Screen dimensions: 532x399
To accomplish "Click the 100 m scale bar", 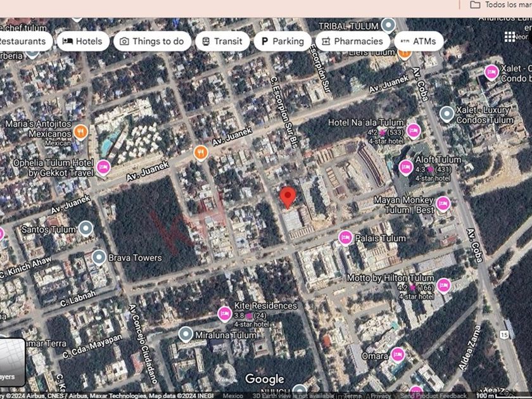I will 503,396.
